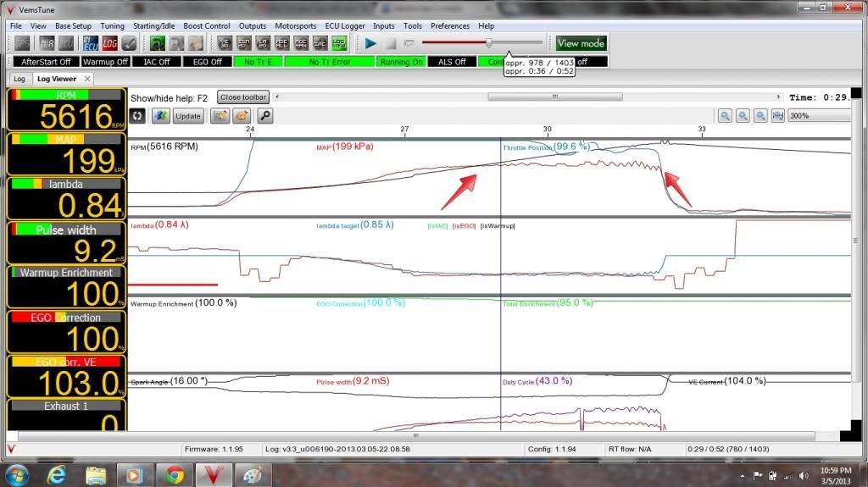This screenshot has width=868, height=487.
Task: Click the IN ECU toolbar icon
Action: tap(92, 43)
